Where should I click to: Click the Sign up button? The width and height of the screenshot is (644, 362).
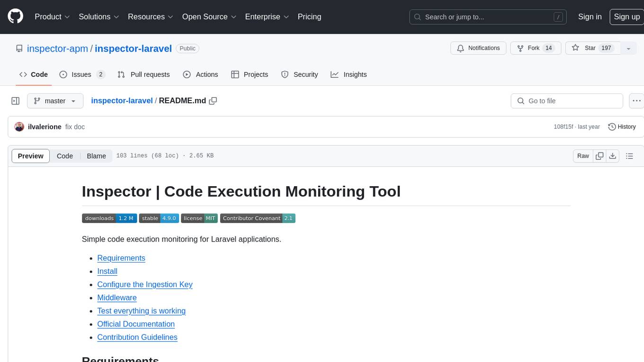[x=626, y=17]
